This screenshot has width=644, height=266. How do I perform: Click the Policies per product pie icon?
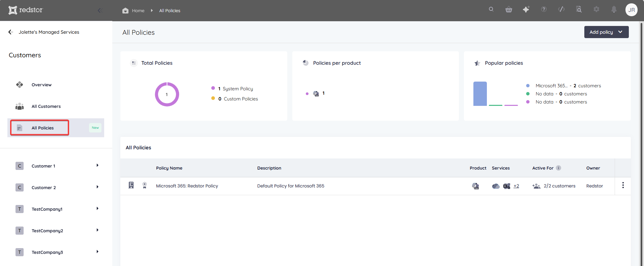click(306, 63)
